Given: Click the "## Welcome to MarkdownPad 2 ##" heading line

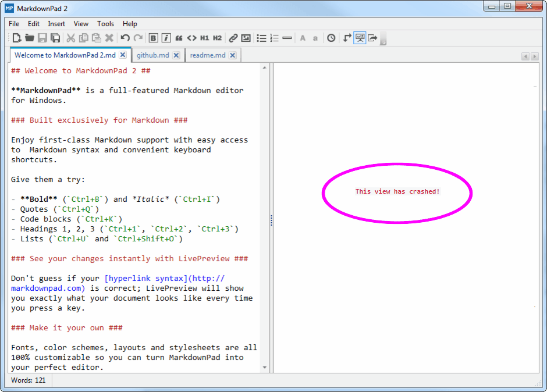Looking at the screenshot, I should pyautogui.click(x=81, y=71).
